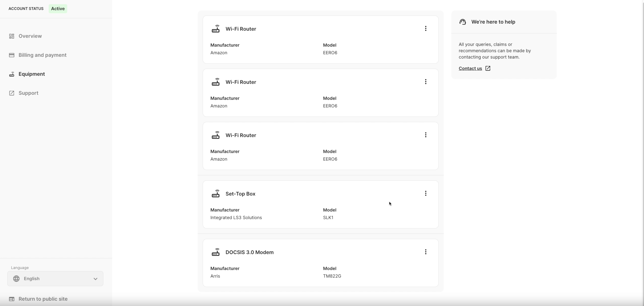This screenshot has height=306, width=644.
Task: Click the Overview grid icon in sidebar
Action: tap(11, 36)
